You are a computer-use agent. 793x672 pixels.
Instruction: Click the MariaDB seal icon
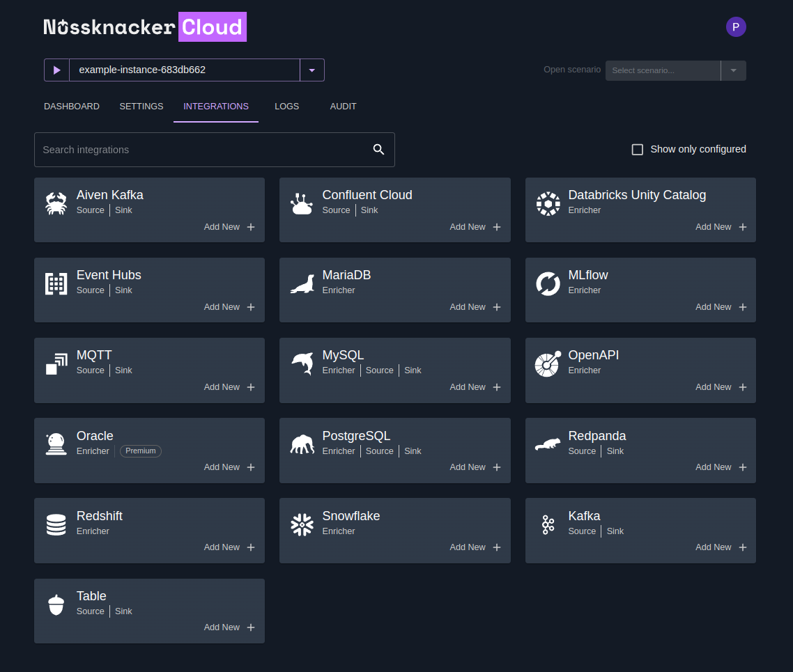point(302,283)
